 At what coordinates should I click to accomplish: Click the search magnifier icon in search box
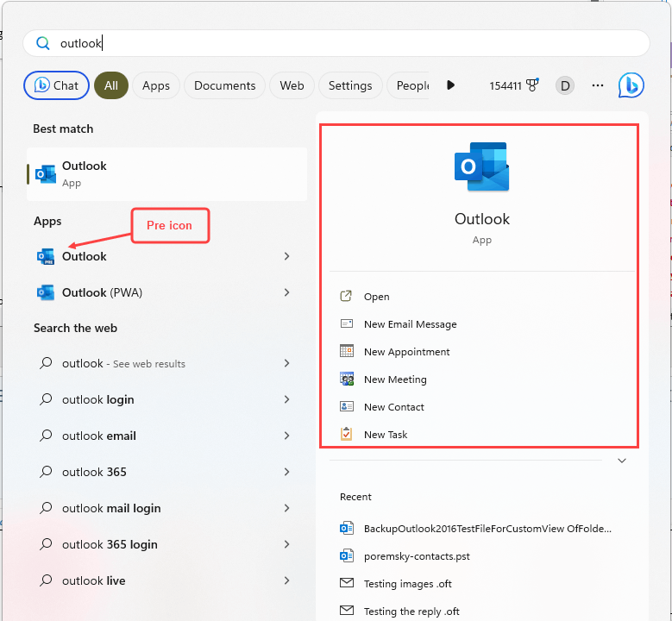tap(42, 43)
